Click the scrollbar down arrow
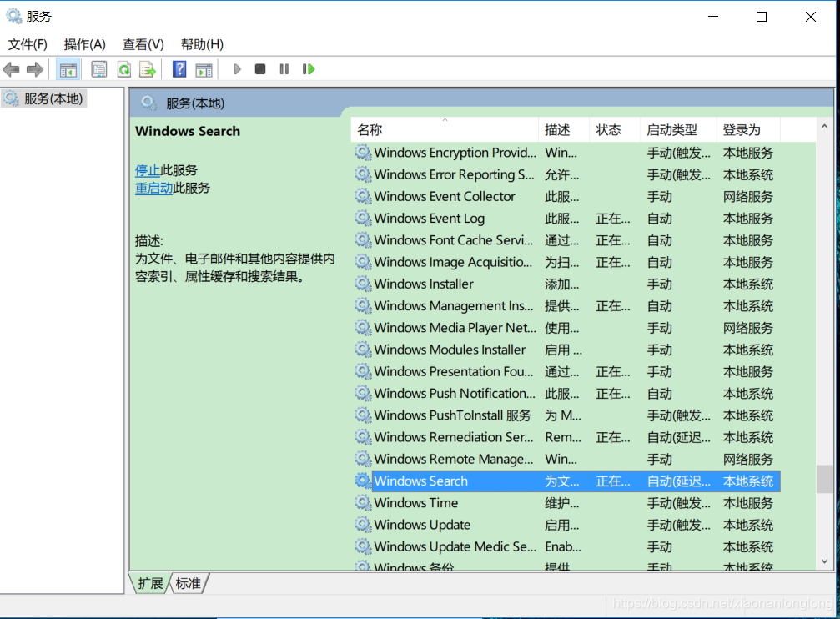840x619 pixels. click(824, 561)
